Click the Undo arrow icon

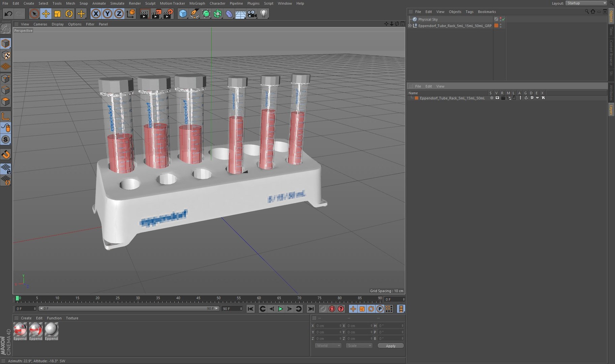(8, 14)
